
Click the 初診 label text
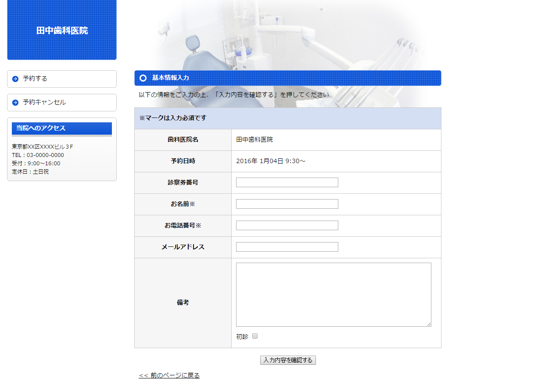(x=242, y=337)
